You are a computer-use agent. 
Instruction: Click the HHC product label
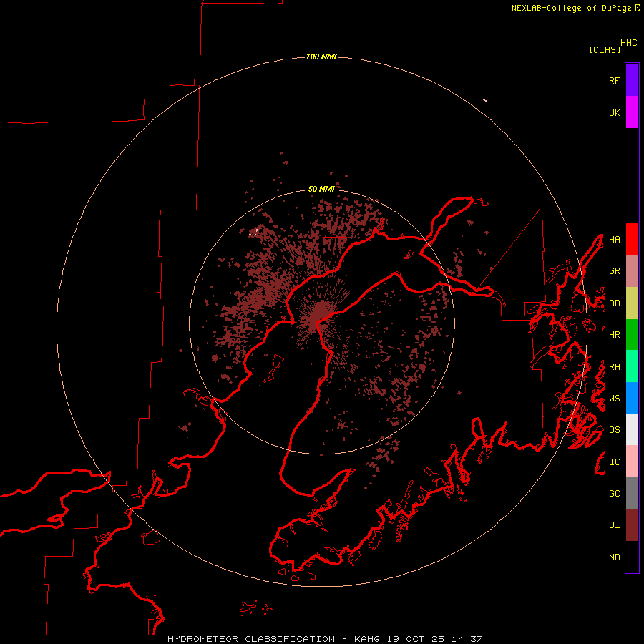(x=629, y=43)
